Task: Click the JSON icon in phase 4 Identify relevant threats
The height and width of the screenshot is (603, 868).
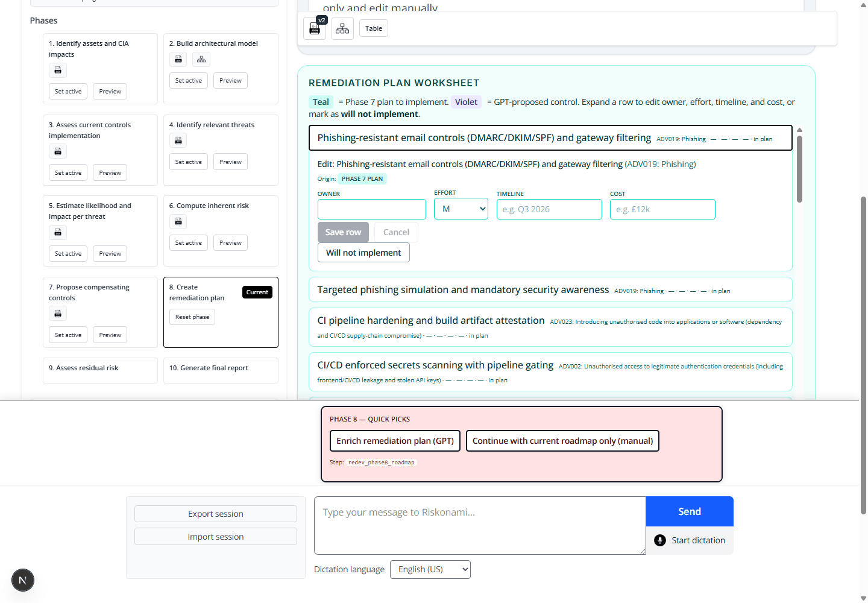Action: (178, 140)
